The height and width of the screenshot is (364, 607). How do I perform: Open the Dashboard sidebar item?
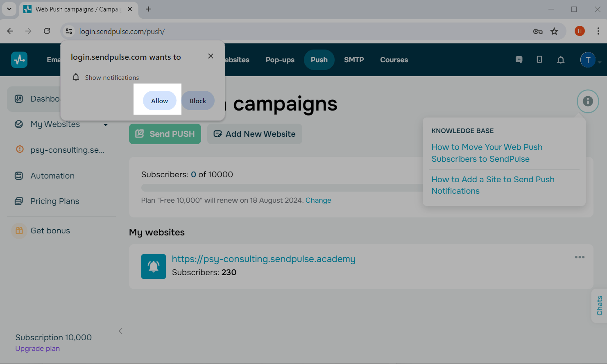click(34, 99)
